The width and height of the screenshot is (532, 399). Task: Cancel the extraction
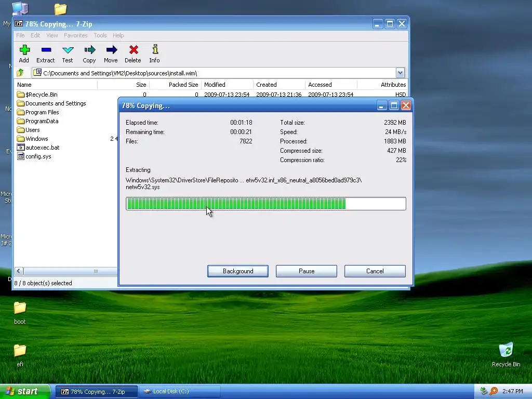375,271
